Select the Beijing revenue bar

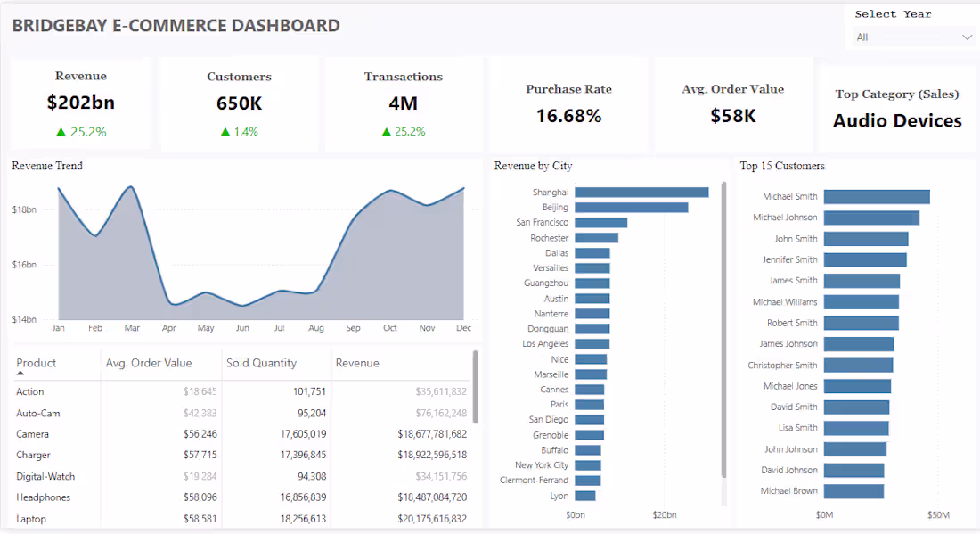[631, 208]
